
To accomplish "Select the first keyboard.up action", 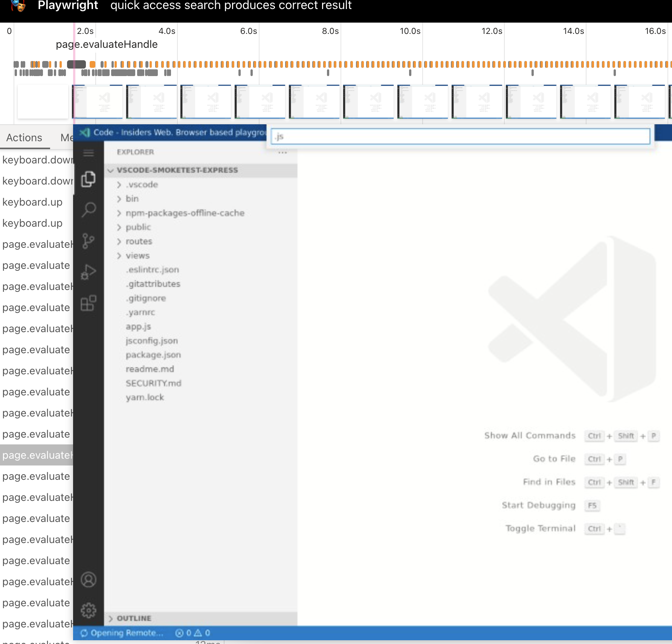I will point(37,202).
